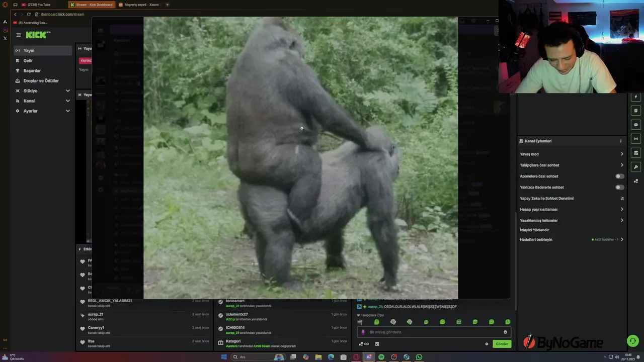Click the widgets dots icon in right rail

[636, 181]
